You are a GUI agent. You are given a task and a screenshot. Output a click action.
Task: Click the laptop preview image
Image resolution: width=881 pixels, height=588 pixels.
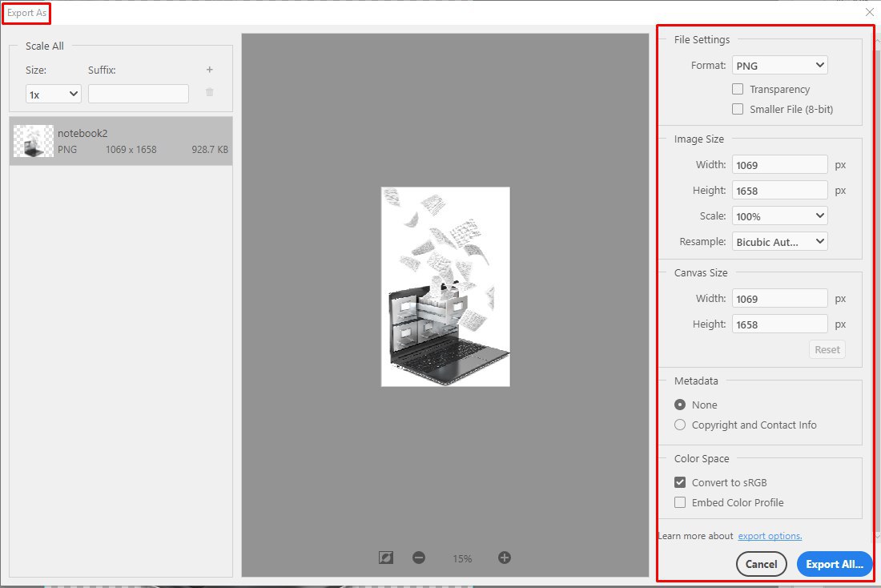(445, 287)
